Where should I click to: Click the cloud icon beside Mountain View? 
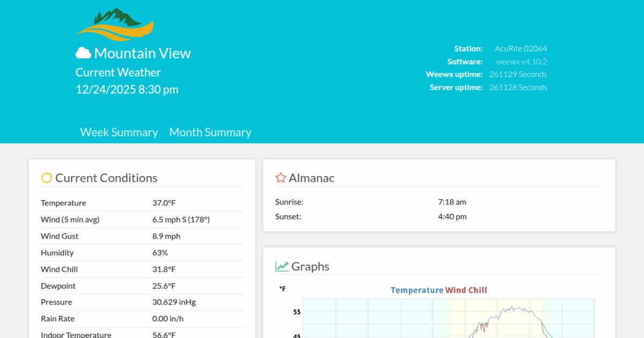coord(83,53)
